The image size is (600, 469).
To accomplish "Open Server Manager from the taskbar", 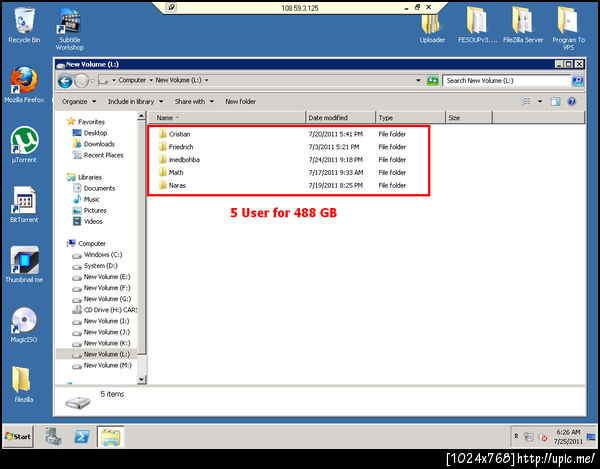I will click(53, 436).
